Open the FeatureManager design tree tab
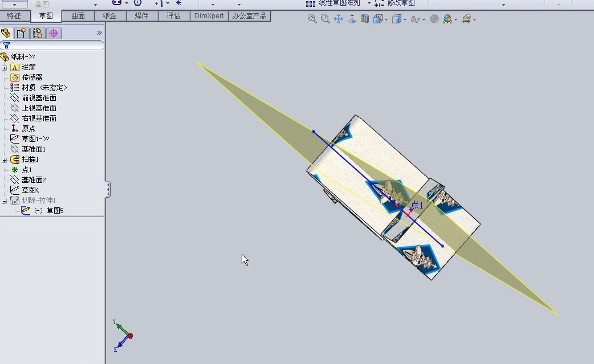 [x=6, y=33]
